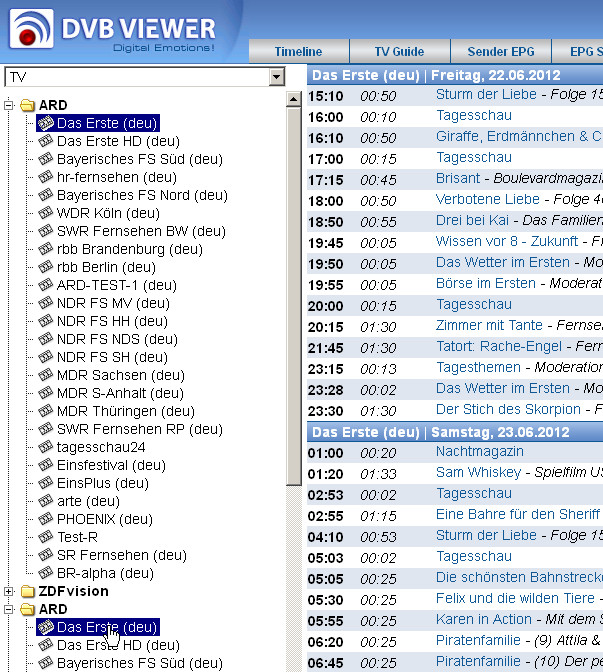Click channel icon beside SWR Fernsehen BW (deu)
The image size is (603, 672).
(45, 231)
